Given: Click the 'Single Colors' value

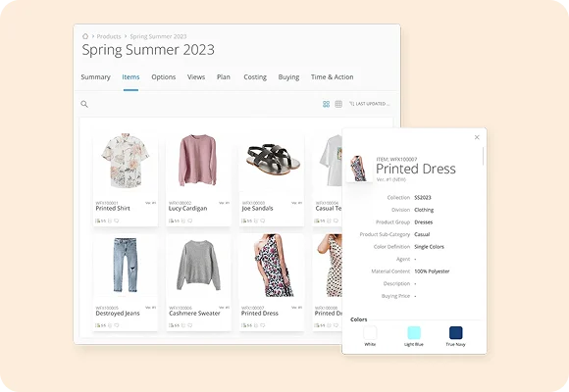Looking at the screenshot, I should pos(430,247).
